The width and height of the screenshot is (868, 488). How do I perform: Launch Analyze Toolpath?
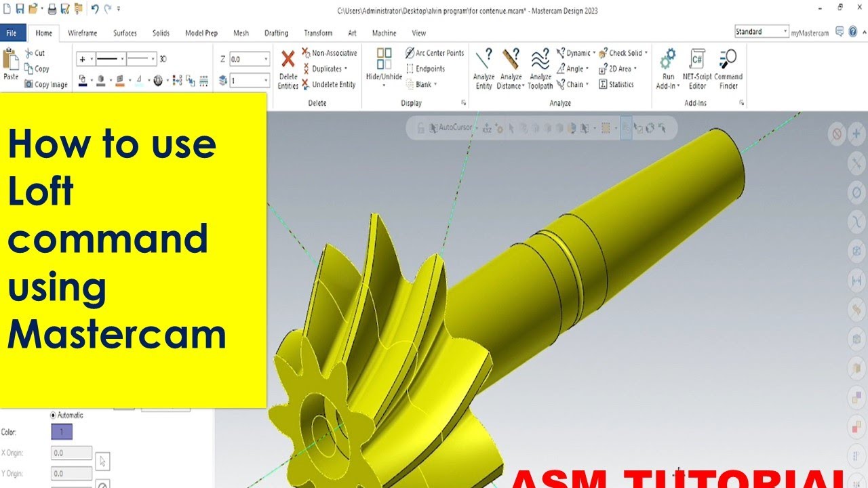point(540,69)
